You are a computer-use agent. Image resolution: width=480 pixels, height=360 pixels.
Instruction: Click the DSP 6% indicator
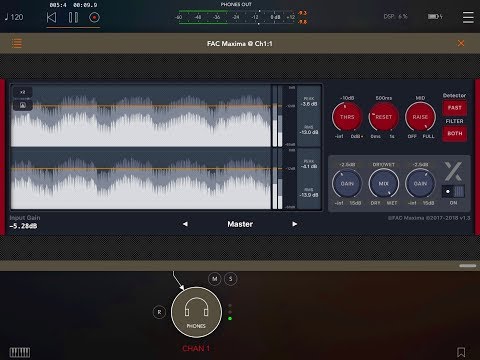coord(395,16)
